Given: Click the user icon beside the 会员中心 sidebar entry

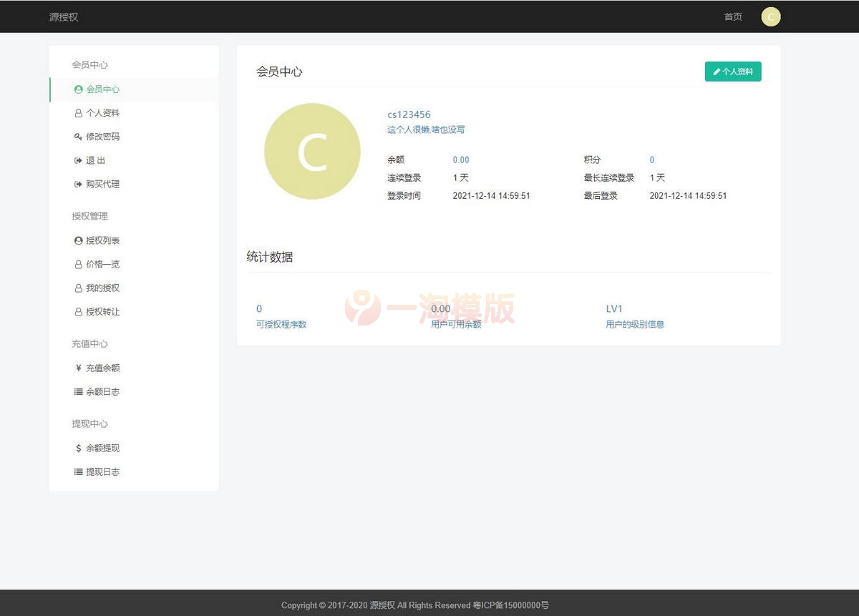Looking at the screenshot, I should pos(78,89).
